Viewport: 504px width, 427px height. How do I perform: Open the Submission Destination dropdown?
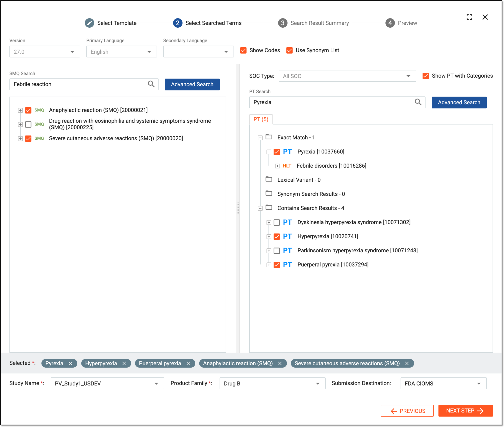coord(444,383)
